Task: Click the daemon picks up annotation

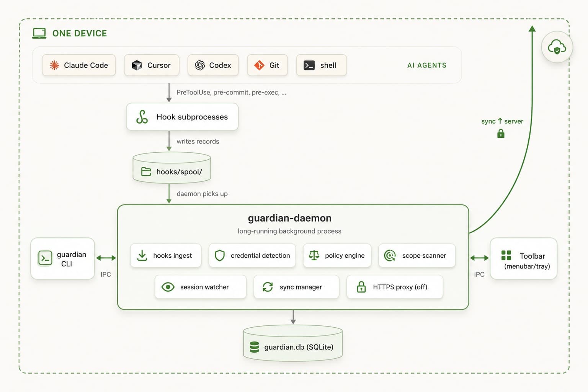Action: pyautogui.click(x=202, y=194)
